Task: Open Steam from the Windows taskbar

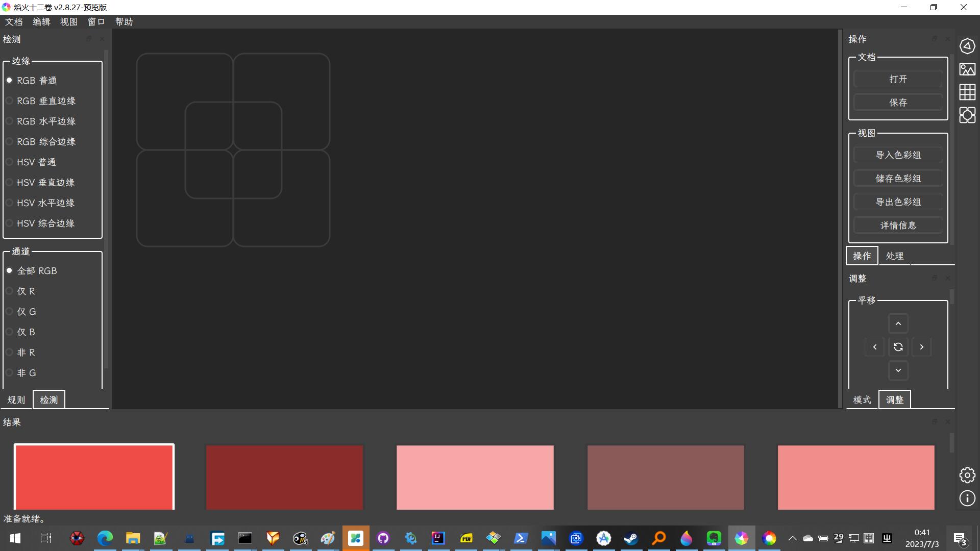Action: [631, 538]
